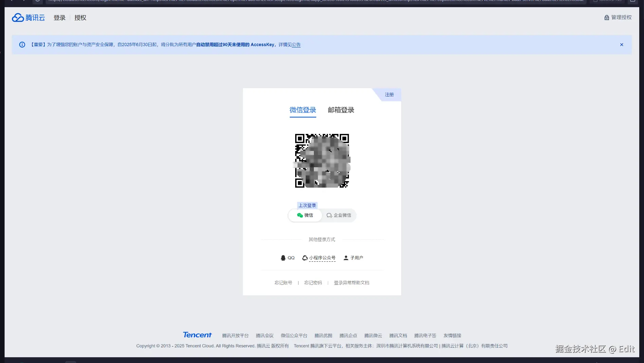The image size is (644, 363).
Task: Open 友情链接 footer link
Action: pos(452,335)
